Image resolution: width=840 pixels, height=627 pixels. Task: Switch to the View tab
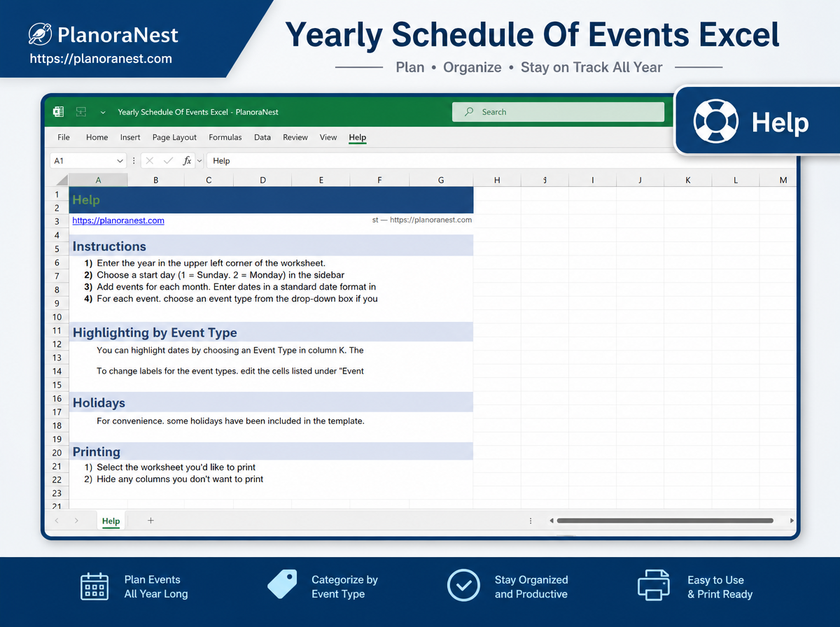click(328, 138)
